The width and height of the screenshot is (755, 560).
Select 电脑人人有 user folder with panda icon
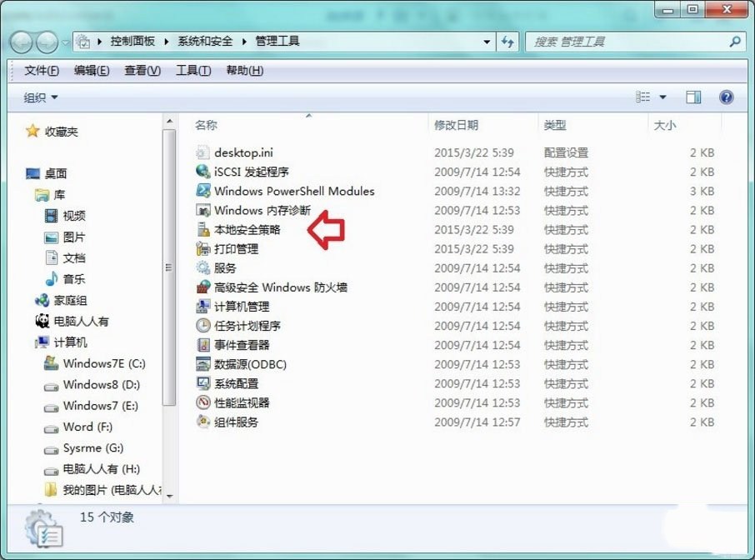(x=72, y=321)
